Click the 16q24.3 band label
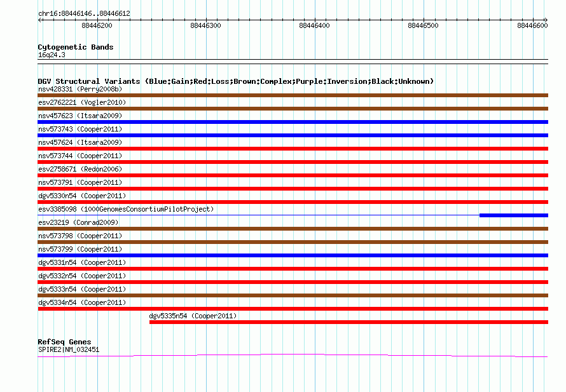 [52, 55]
